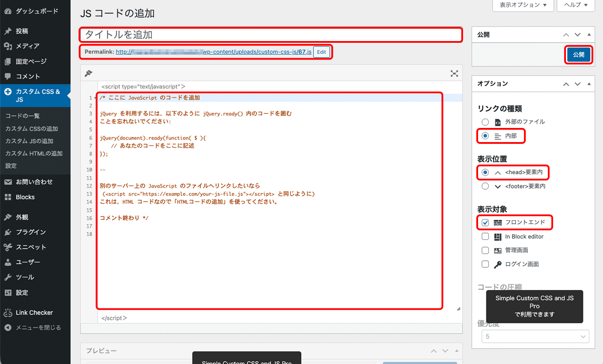
Task: Collapse the オプション panel with triangle toggle
Action: point(588,84)
